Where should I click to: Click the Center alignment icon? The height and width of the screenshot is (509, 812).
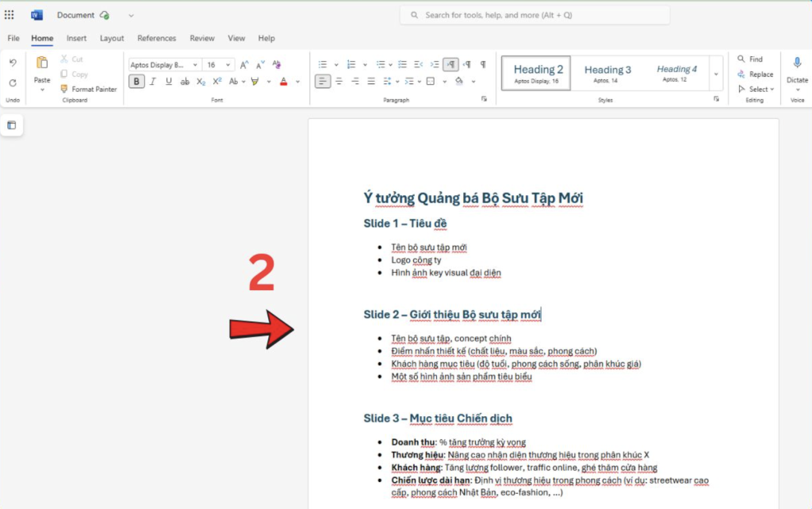click(339, 82)
